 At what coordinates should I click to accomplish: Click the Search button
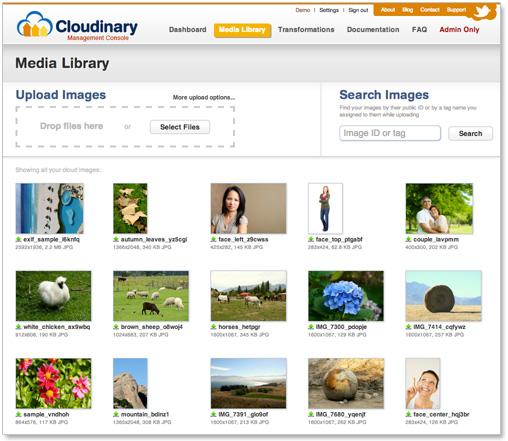(x=470, y=133)
